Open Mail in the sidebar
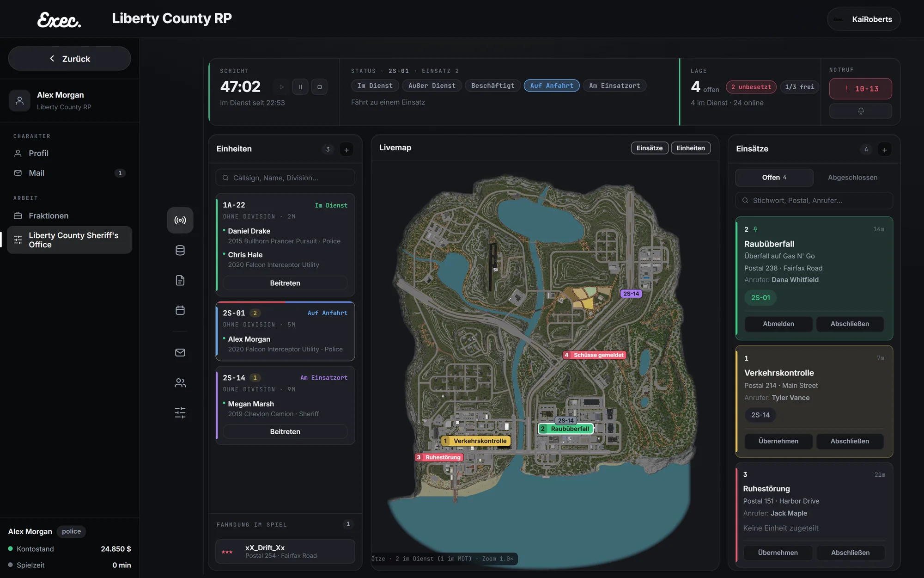This screenshot has height=578, width=924. click(x=69, y=173)
